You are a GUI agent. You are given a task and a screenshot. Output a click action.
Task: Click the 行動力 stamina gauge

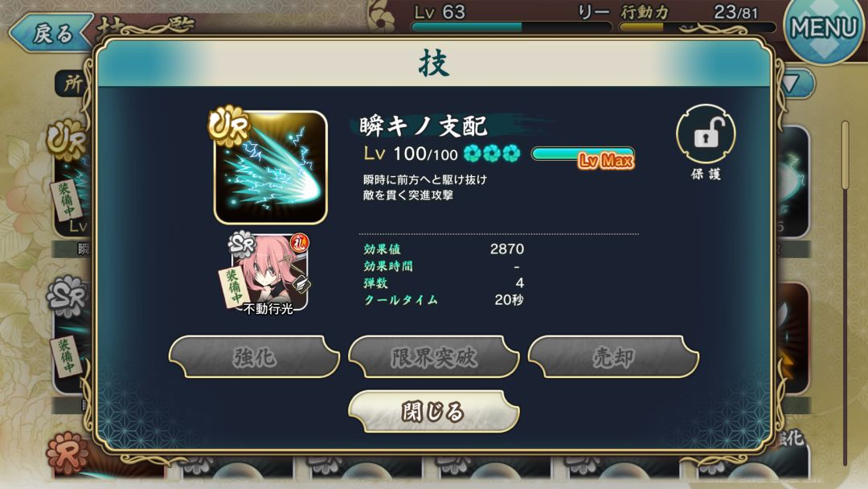[x=698, y=27]
